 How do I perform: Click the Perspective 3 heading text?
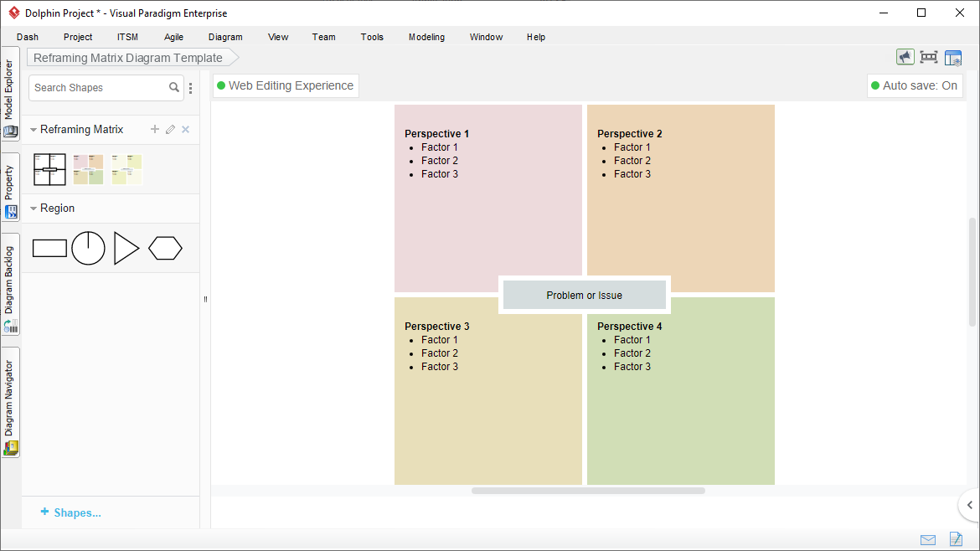436,326
